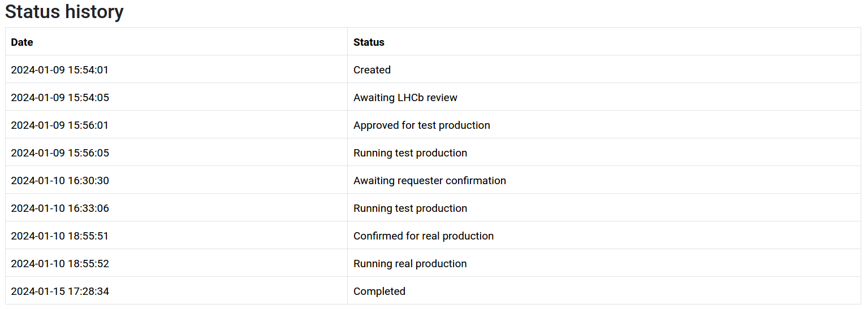868x309 pixels.
Task: Click the 2024-01-09 15:56:01 timestamp
Action: (x=59, y=125)
